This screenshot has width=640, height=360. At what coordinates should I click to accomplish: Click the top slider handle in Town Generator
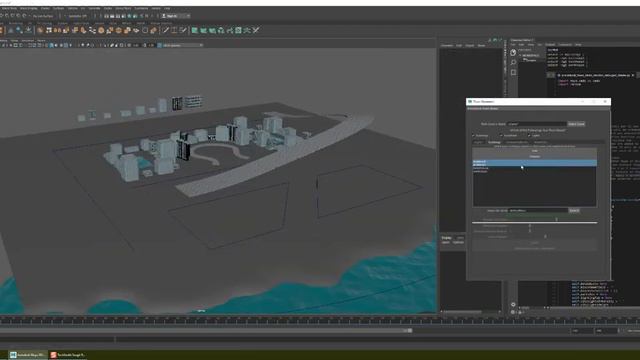click(x=557, y=219)
